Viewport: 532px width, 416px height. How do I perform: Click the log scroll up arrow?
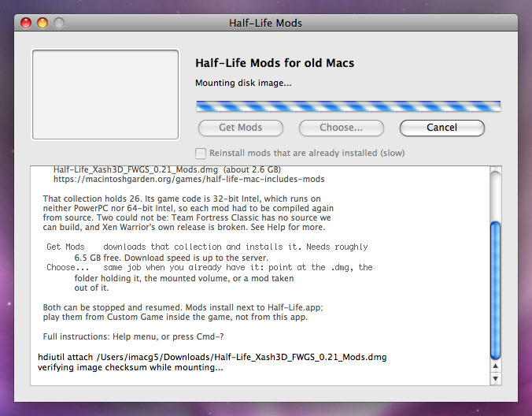point(495,366)
